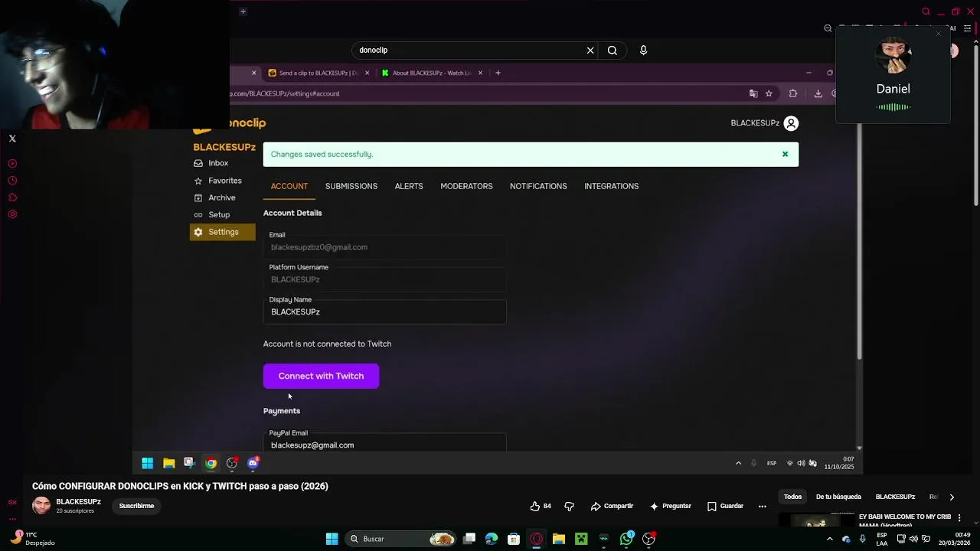Dismiss the 'Changes saved successfully' banner
The image size is (980, 551).
785,154
